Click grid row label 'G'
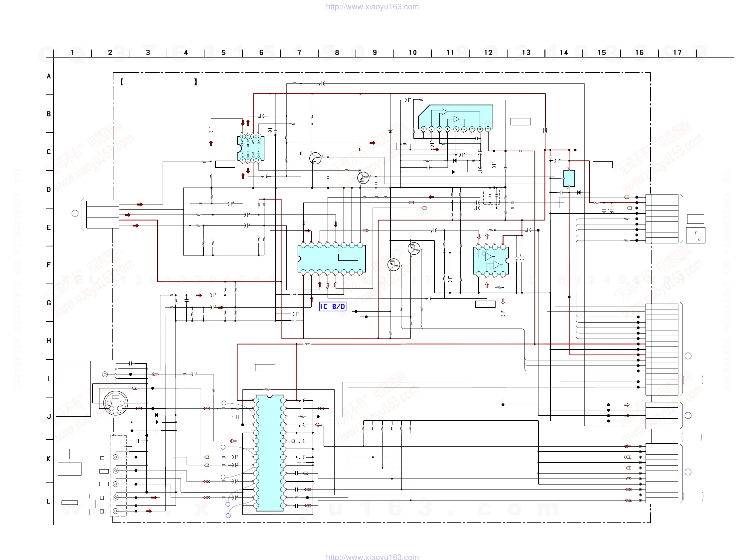This screenshot has height=560, width=745. [x=49, y=303]
